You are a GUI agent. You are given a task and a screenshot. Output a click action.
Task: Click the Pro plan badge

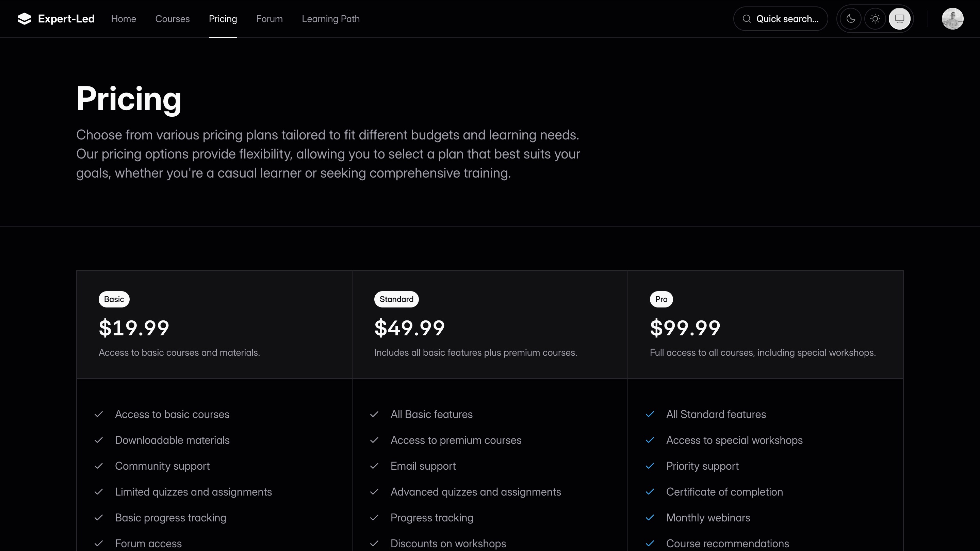tap(661, 299)
